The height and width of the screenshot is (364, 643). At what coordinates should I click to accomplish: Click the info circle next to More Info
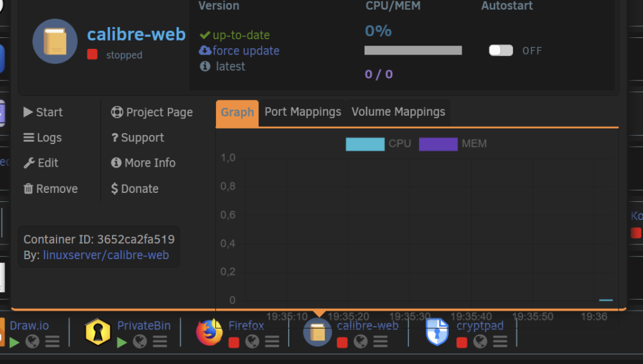pyautogui.click(x=116, y=163)
